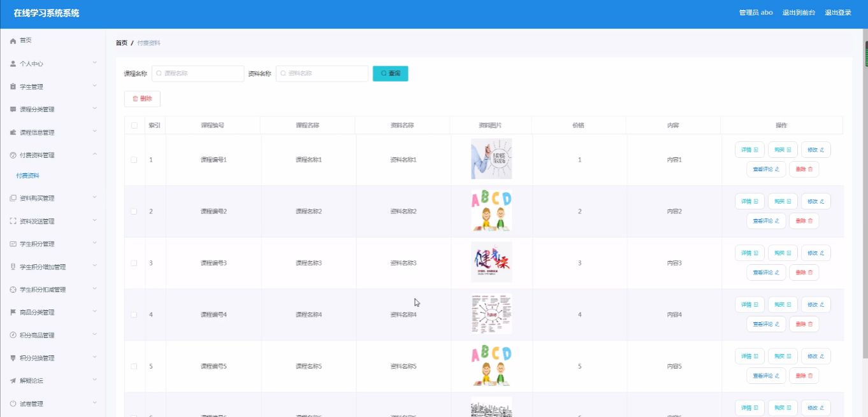This screenshot has height=417, width=868.
Task: Check the checkbox for row 5
Action: [x=134, y=366]
